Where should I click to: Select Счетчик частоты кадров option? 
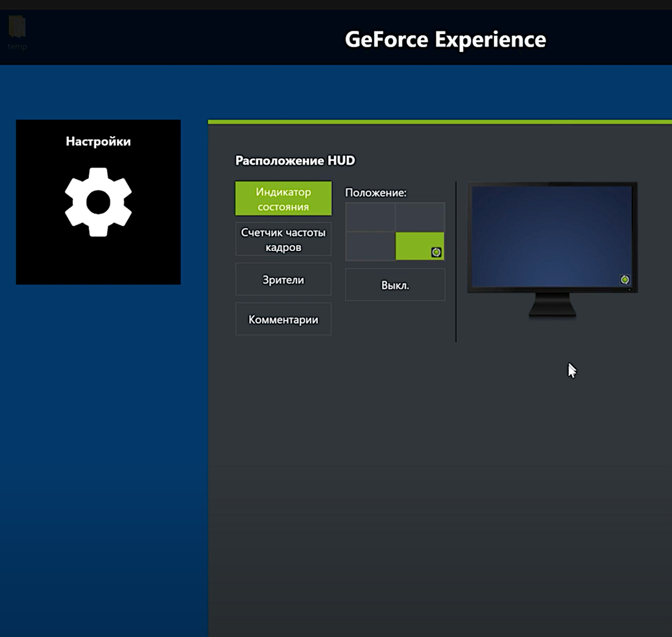click(x=283, y=239)
